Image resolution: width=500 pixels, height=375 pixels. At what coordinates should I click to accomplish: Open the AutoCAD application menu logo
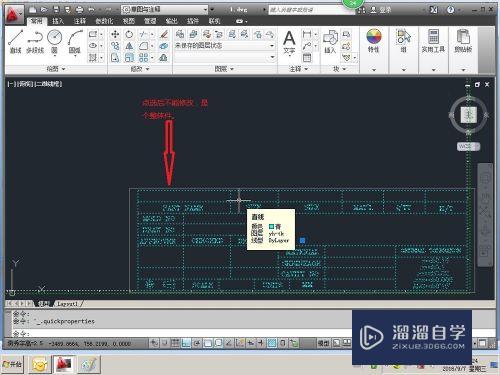(x=13, y=14)
